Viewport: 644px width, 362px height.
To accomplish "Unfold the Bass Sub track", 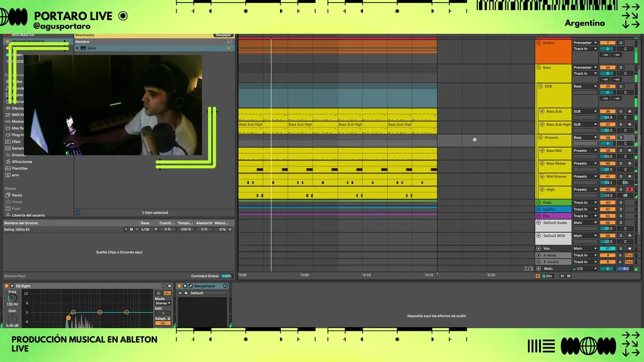I will [x=542, y=112].
